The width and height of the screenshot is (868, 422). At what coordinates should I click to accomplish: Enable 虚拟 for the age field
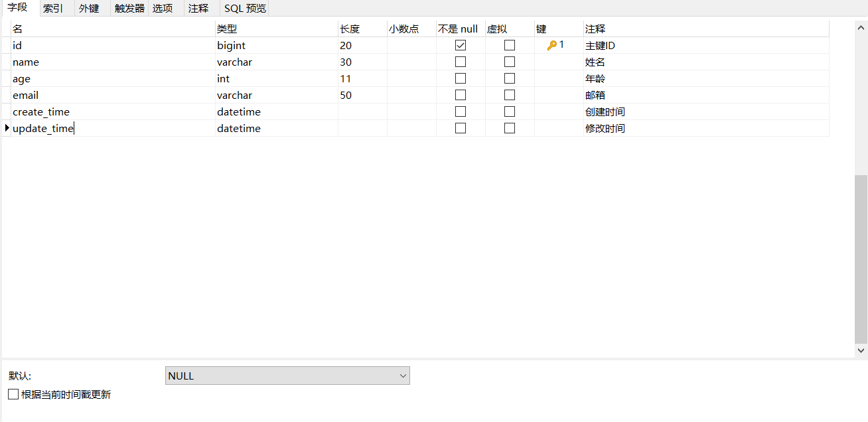(x=510, y=78)
